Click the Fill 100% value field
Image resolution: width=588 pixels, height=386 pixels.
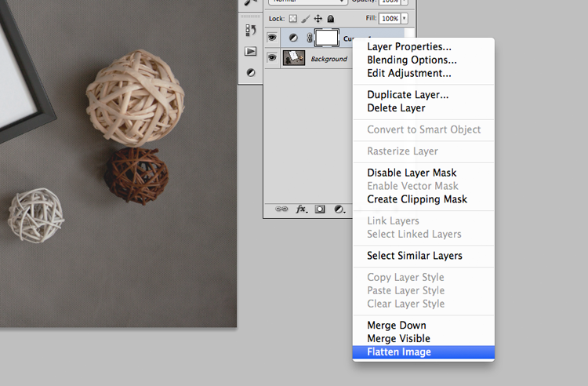coord(390,18)
